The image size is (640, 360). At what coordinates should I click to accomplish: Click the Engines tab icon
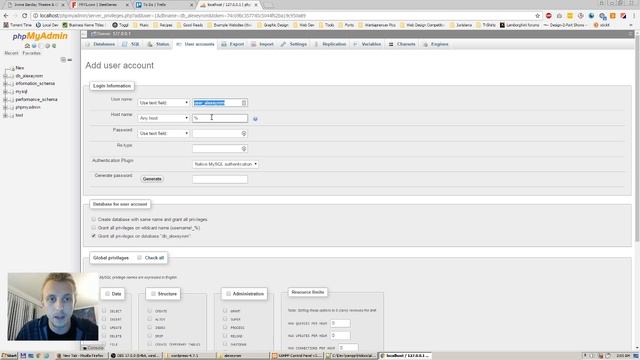pyautogui.click(x=425, y=44)
